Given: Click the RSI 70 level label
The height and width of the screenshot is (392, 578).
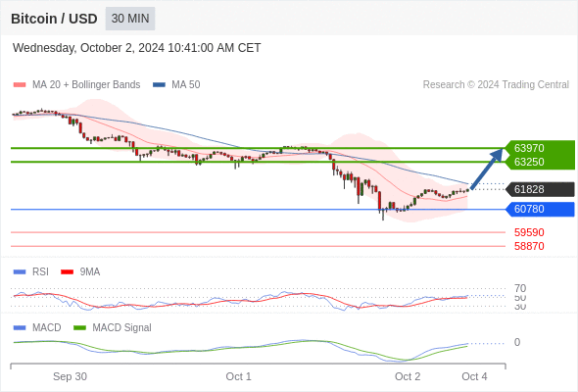Looking at the screenshot, I should (x=520, y=288).
